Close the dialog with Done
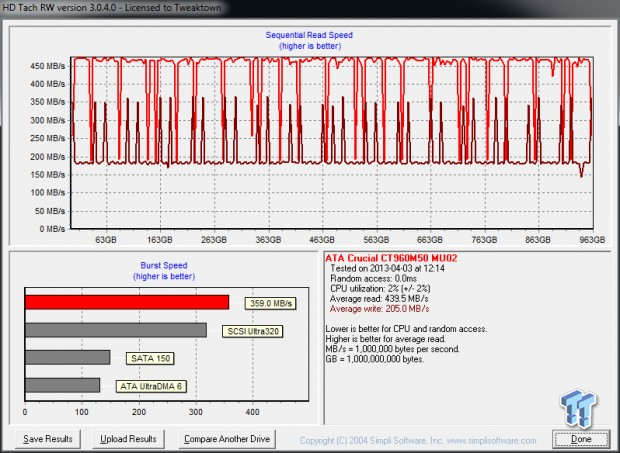The image size is (620, 453). pos(581,439)
